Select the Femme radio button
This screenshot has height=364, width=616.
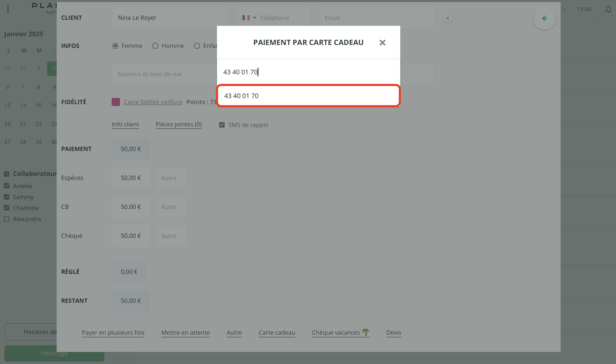(x=115, y=46)
